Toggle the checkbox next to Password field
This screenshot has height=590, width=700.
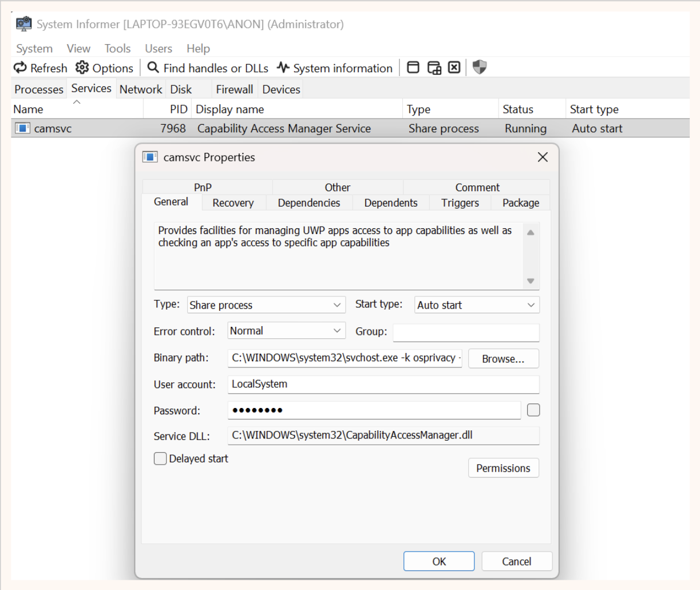coord(533,410)
